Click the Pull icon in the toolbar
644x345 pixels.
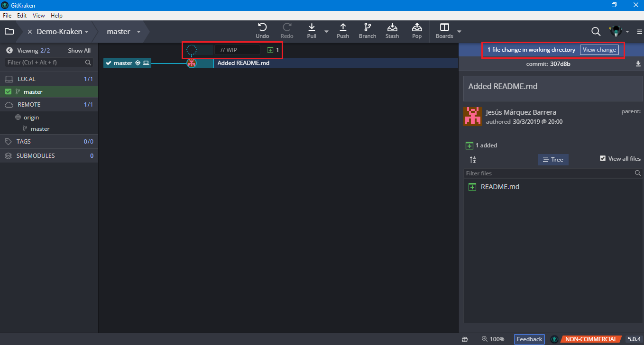312,27
